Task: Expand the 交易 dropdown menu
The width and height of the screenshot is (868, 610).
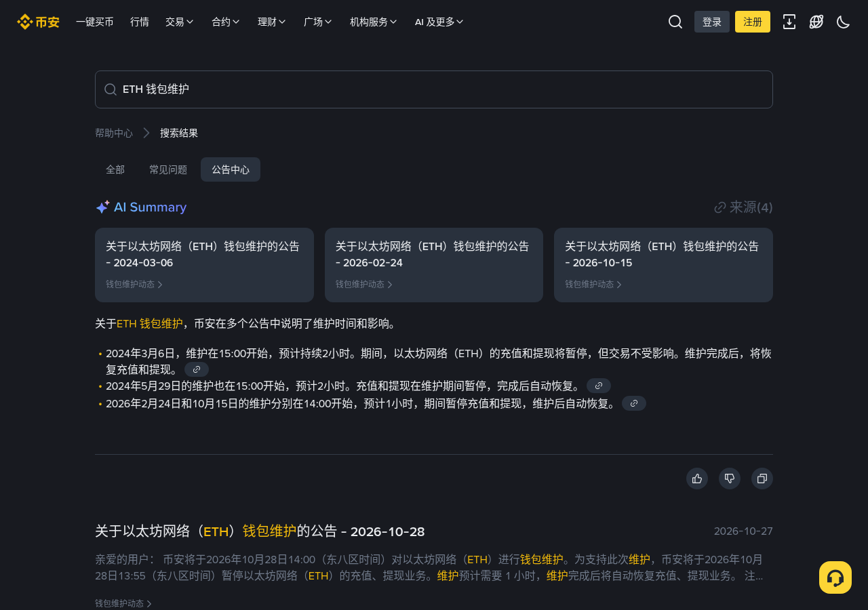Action: 180,22
